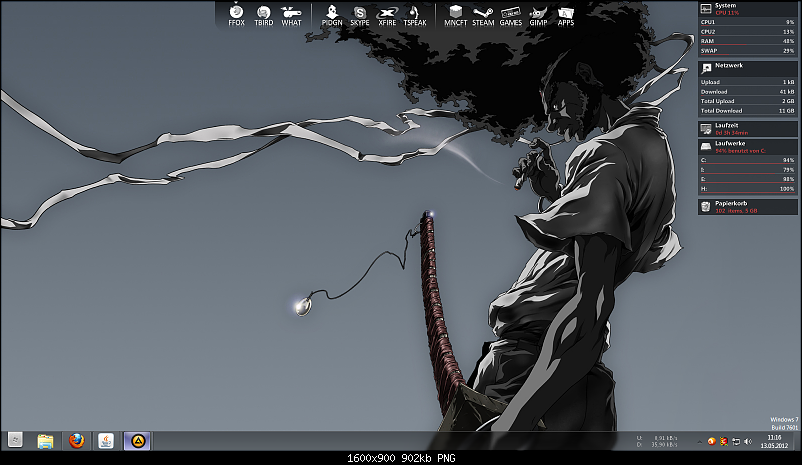Viewport: 802px width, 465px height.
Task: Click the volume speaker tray icon
Action: tap(748, 441)
